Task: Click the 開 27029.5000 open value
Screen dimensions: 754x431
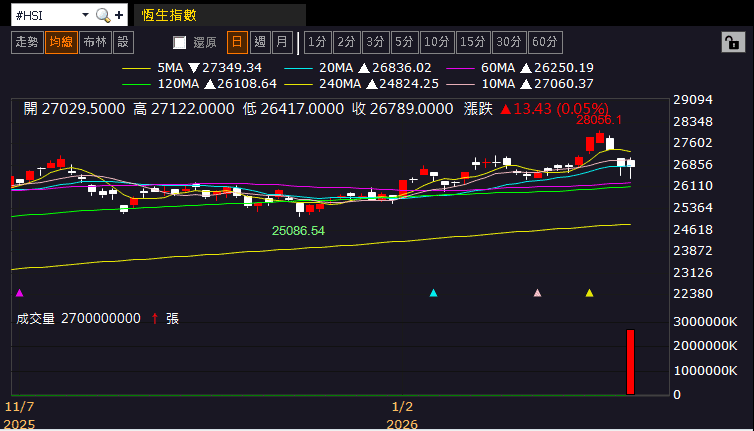Action: (x=75, y=109)
